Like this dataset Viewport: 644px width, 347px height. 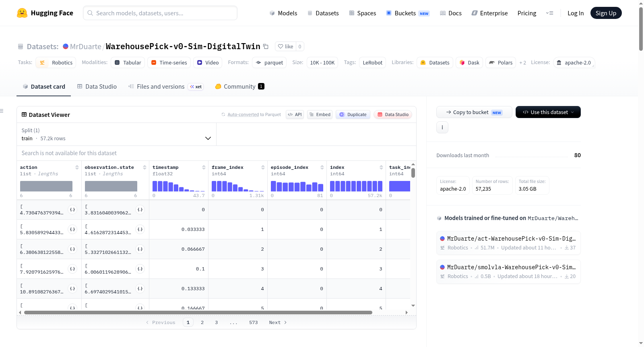pyautogui.click(x=286, y=46)
